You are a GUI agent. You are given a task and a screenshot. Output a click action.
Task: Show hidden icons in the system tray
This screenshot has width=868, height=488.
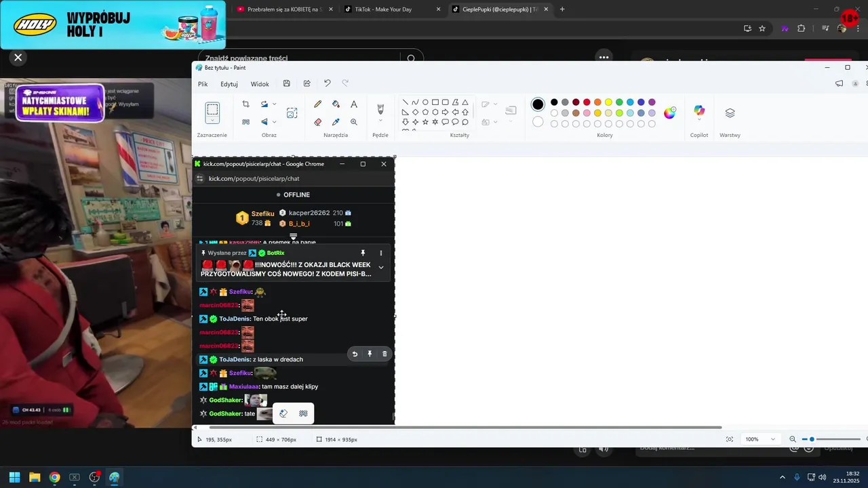782,477
